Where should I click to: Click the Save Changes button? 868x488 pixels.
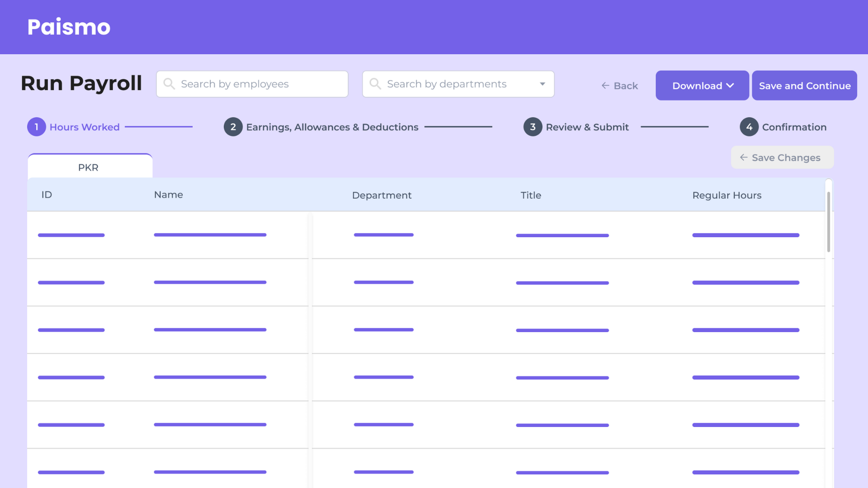pos(782,158)
